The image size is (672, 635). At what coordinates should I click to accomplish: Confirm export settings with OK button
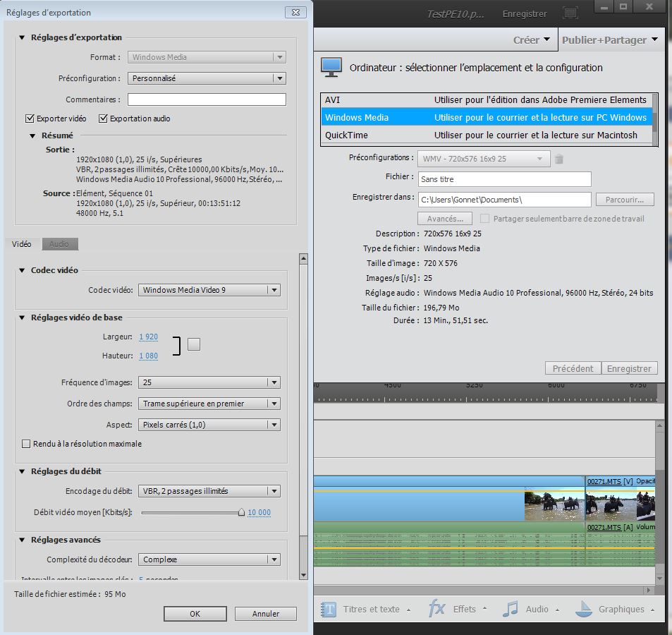(195, 614)
